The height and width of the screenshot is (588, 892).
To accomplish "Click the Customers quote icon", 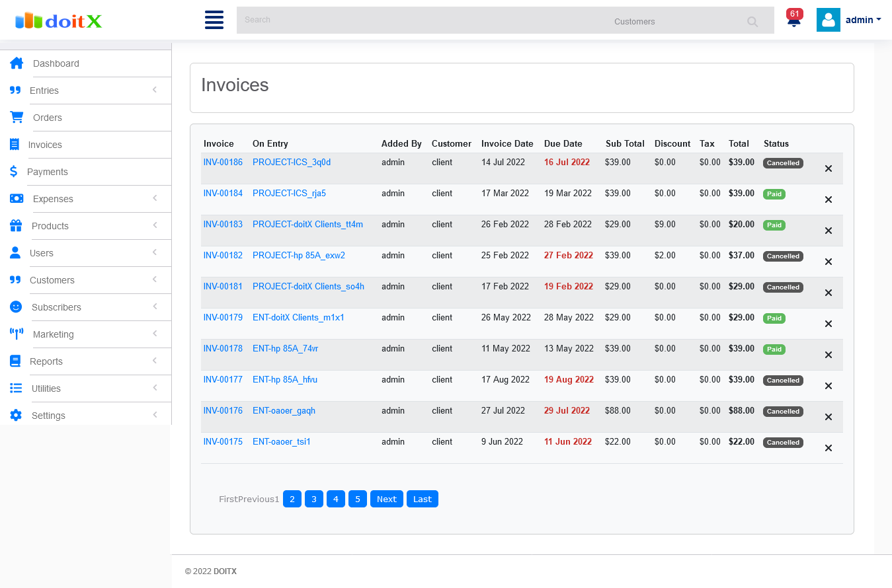I will [15, 280].
